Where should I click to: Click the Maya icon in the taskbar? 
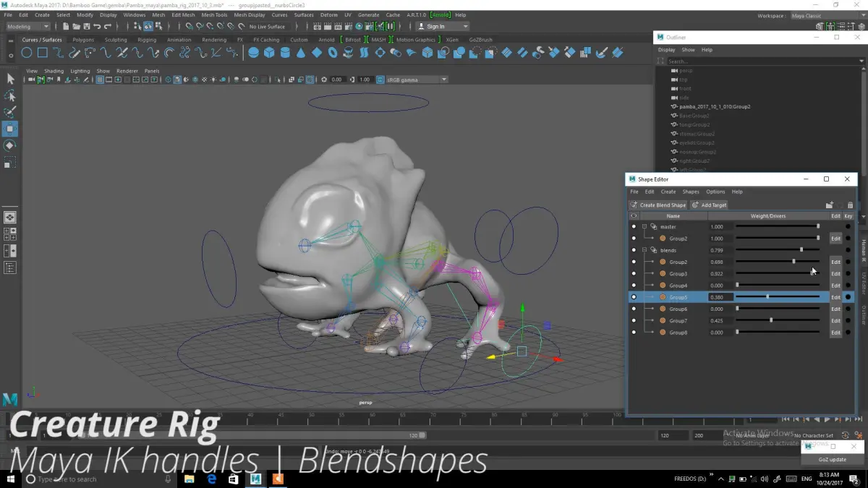pyautogui.click(x=255, y=479)
